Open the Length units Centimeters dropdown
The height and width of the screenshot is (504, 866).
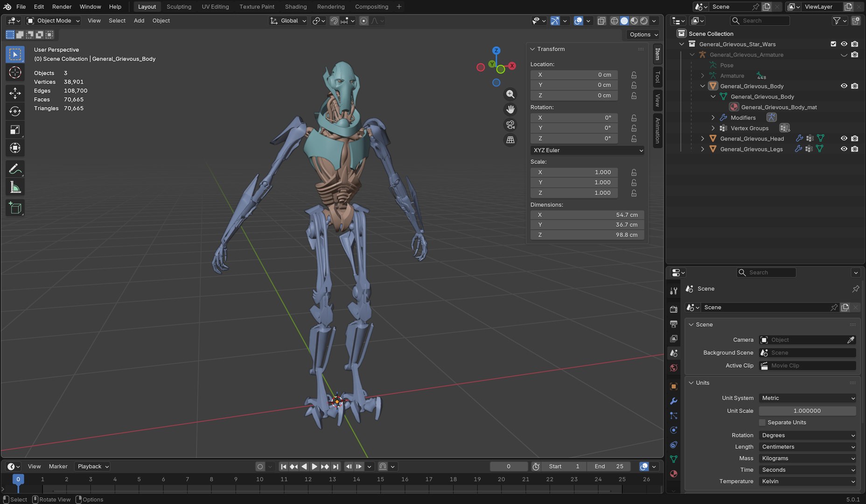click(808, 447)
